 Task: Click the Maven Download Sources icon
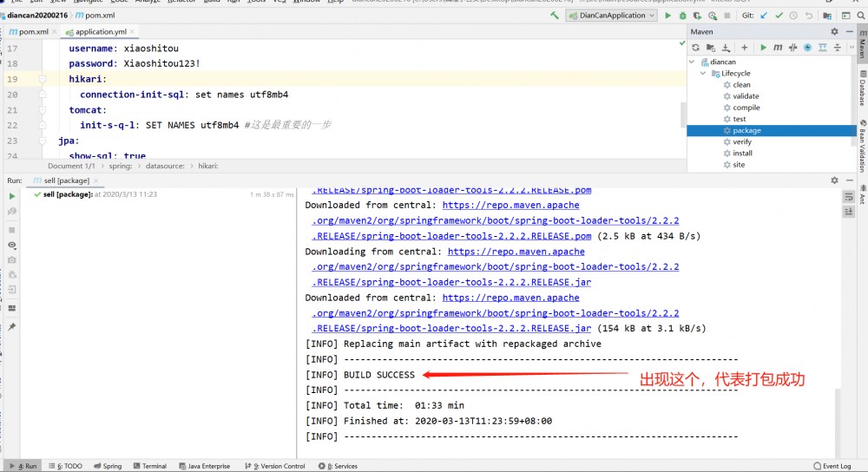[x=725, y=48]
